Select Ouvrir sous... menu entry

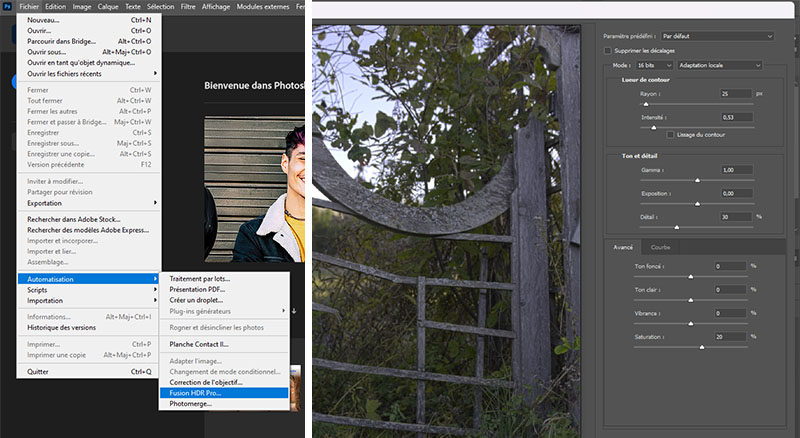tap(89, 52)
